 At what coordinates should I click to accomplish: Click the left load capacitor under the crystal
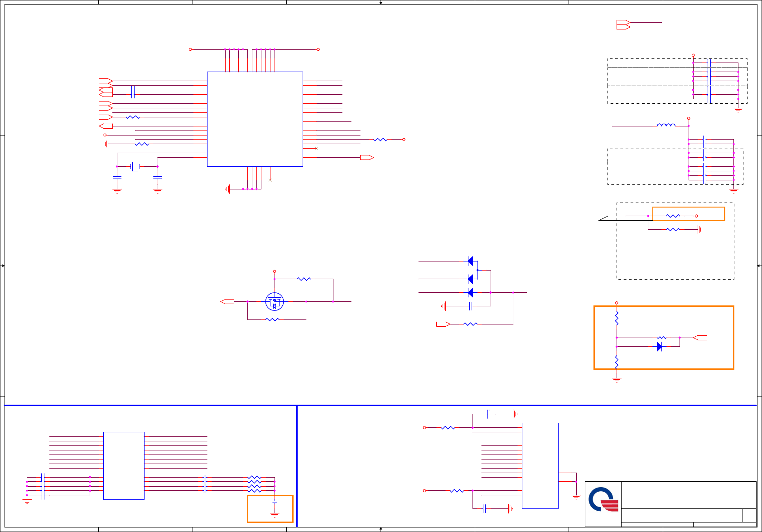point(117,178)
